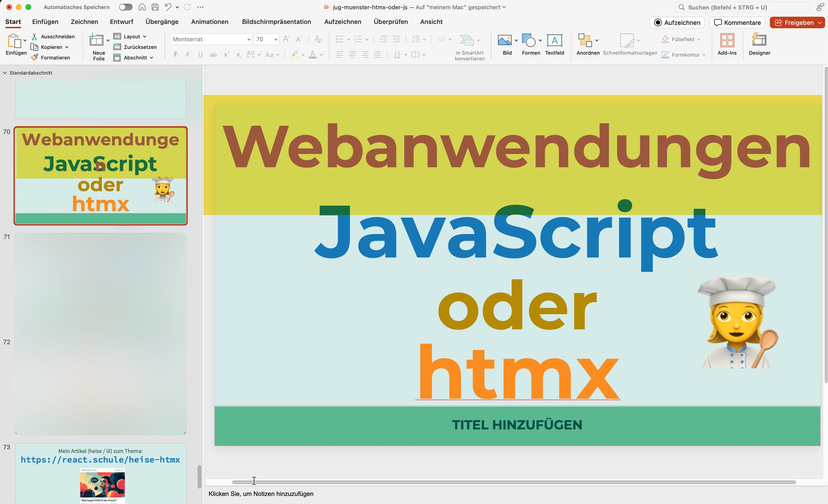Image resolution: width=828 pixels, height=504 pixels.
Task: Increase font size with the larger A icon
Action: pos(286,39)
